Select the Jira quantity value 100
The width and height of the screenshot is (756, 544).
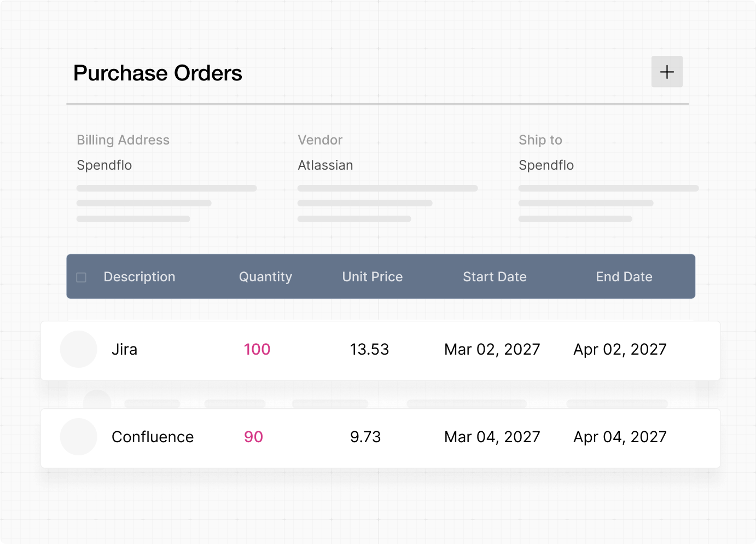coord(257,349)
